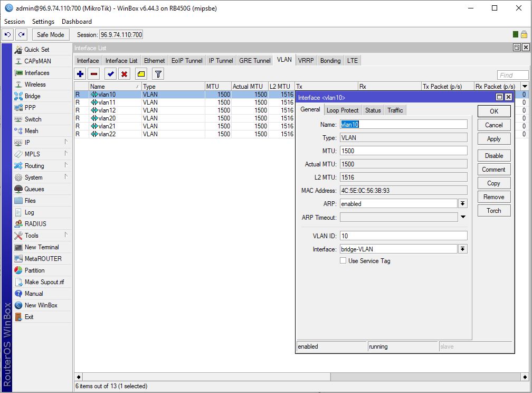Expand the System submenu

coord(66,177)
